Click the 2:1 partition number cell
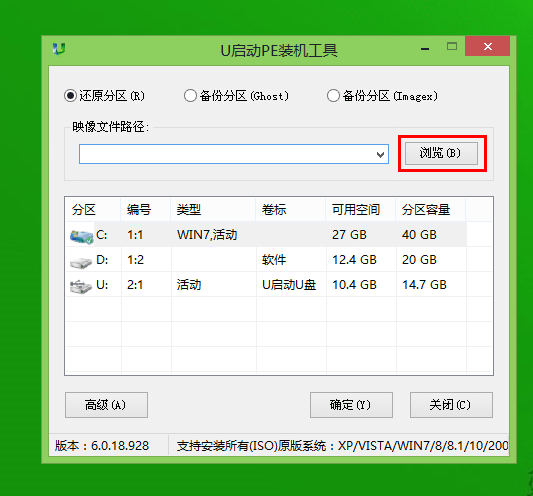The height and width of the screenshot is (496, 533). [135, 285]
